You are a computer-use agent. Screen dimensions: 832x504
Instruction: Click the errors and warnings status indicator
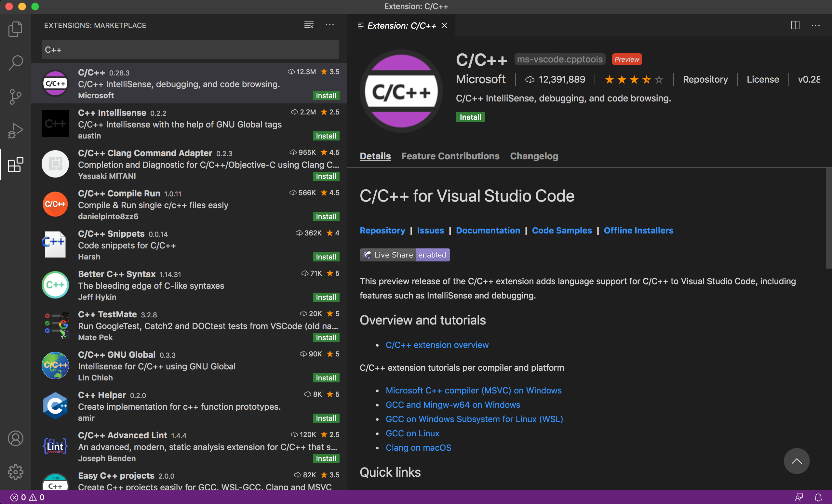[27, 497]
